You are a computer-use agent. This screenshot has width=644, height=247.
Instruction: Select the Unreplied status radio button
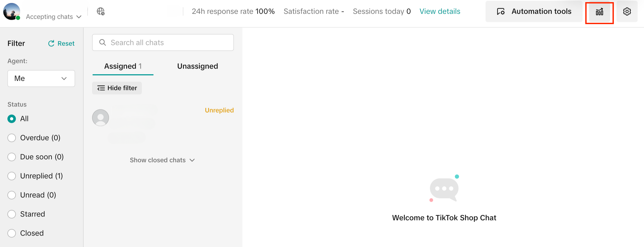(12, 176)
